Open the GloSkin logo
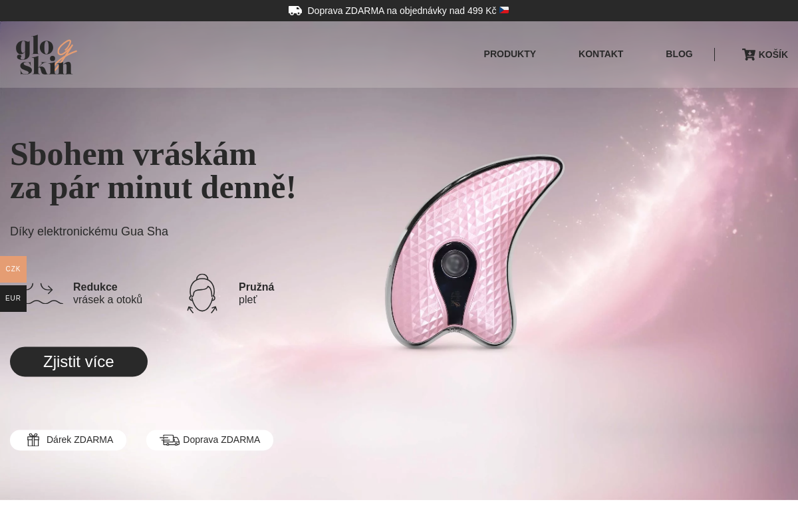The height and width of the screenshot is (532, 798). tap(45, 54)
